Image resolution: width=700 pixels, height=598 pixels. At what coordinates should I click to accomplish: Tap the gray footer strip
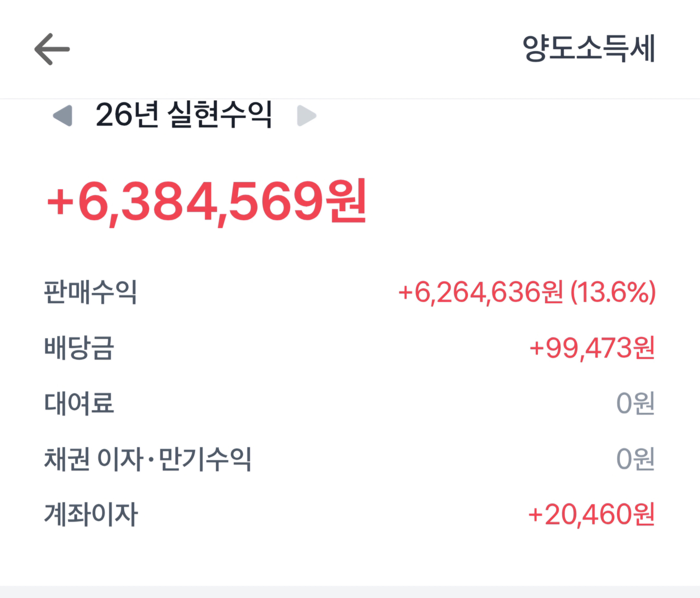350,592
